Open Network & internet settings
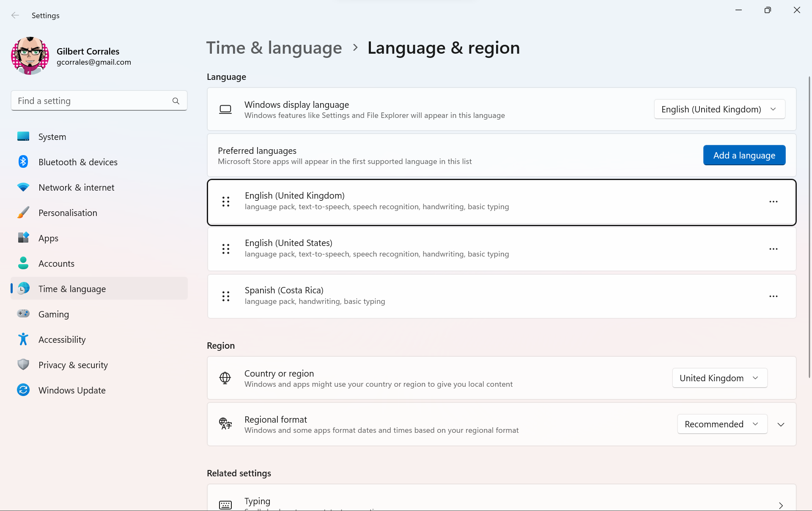Screen dimensions: 812x511 tap(76, 187)
